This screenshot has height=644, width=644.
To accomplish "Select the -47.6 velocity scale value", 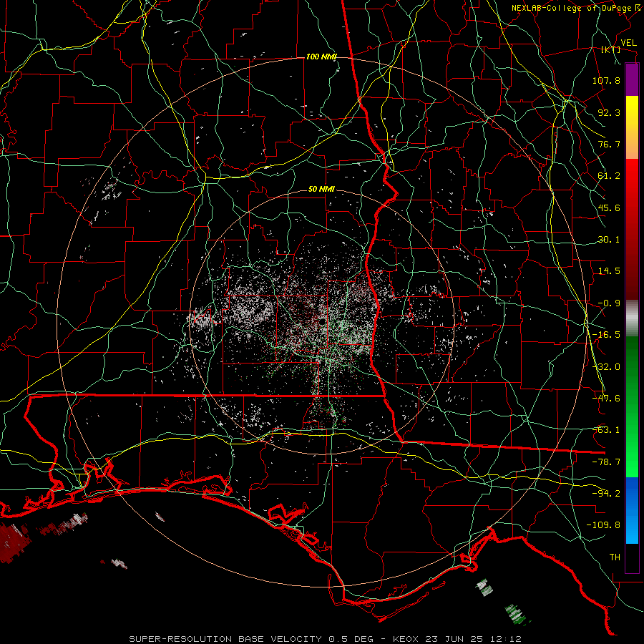I will [606, 399].
